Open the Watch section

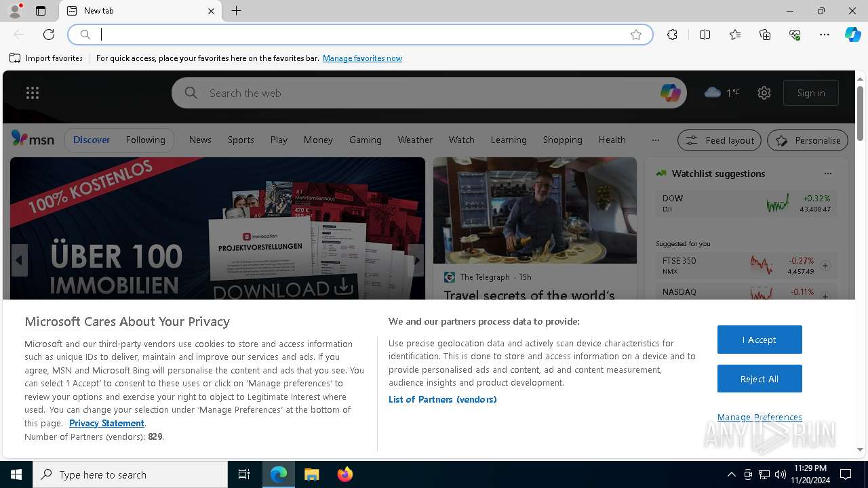tap(461, 140)
